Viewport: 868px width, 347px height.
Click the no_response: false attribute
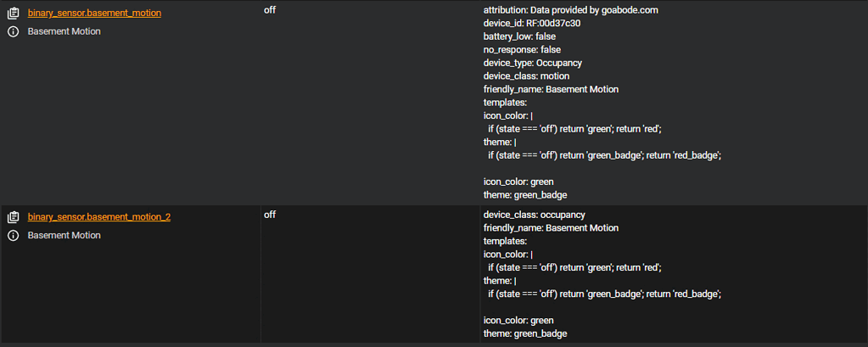(522, 50)
